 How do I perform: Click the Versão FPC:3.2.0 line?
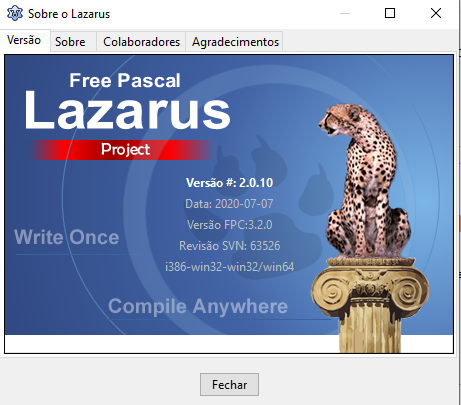(x=229, y=225)
